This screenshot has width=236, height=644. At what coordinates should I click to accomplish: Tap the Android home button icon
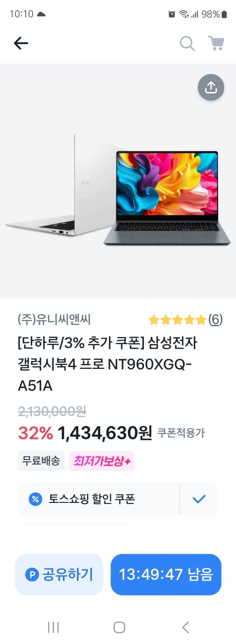tap(119, 627)
